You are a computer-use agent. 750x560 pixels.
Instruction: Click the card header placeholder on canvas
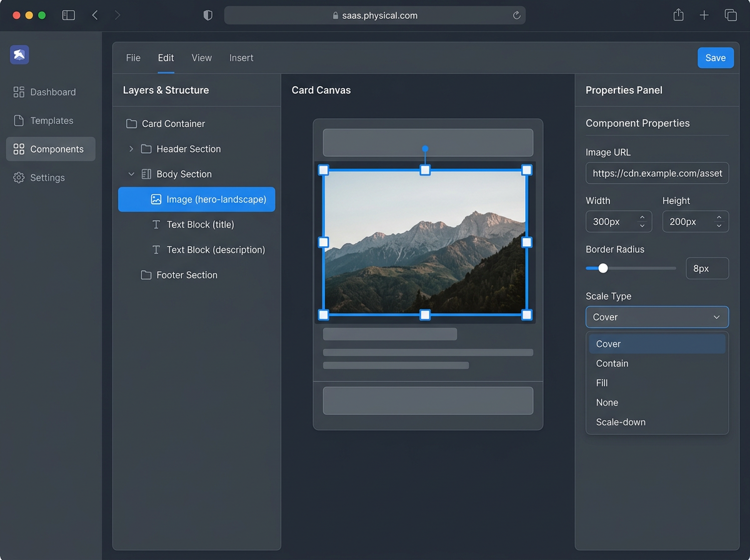[x=428, y=142]
